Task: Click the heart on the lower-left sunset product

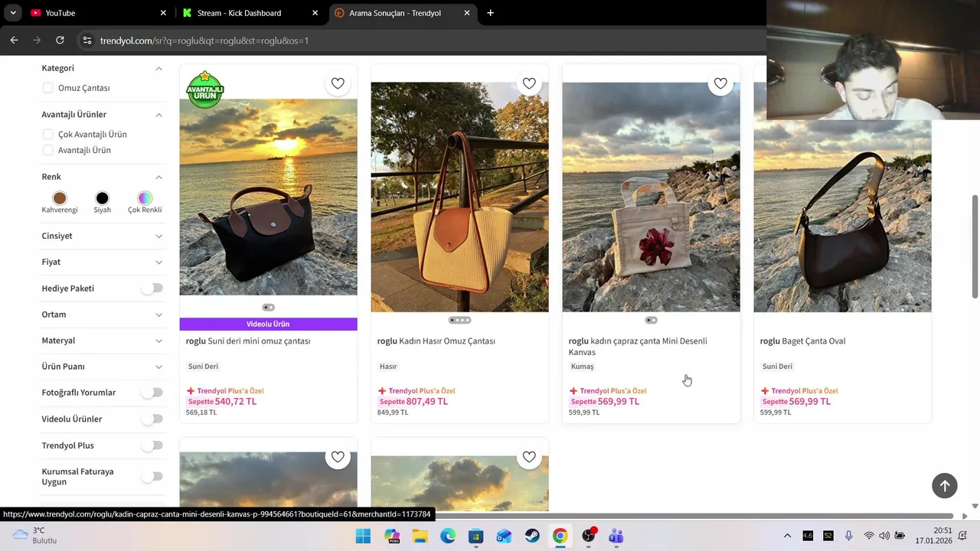Action: click(338, 457)
